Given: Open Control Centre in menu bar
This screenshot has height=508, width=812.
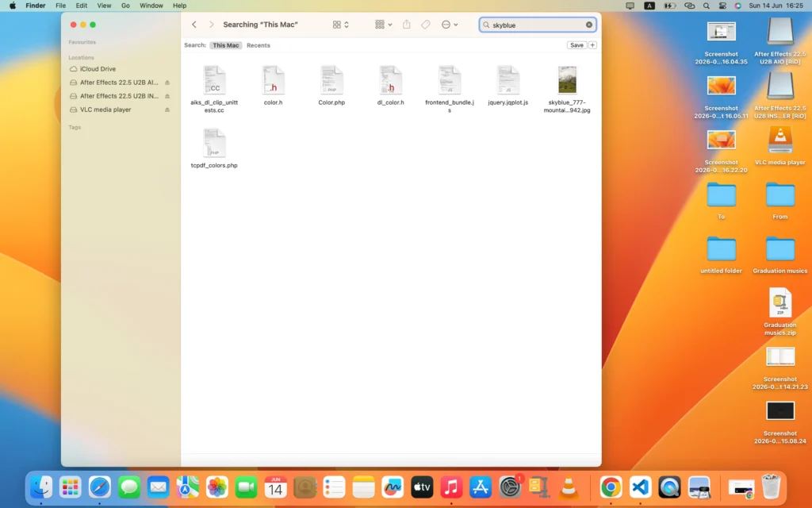Looking at the screenshot, I should [722, 6].
